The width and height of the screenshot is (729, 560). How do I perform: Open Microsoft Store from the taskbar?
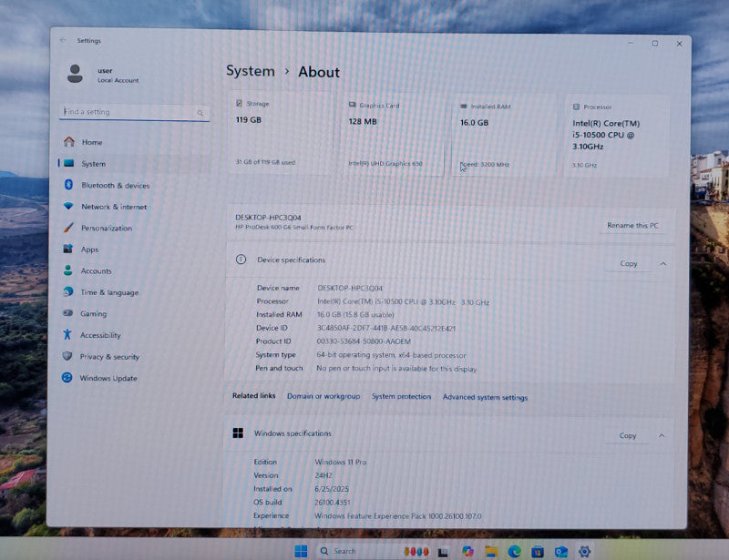[x=538, y=552]
